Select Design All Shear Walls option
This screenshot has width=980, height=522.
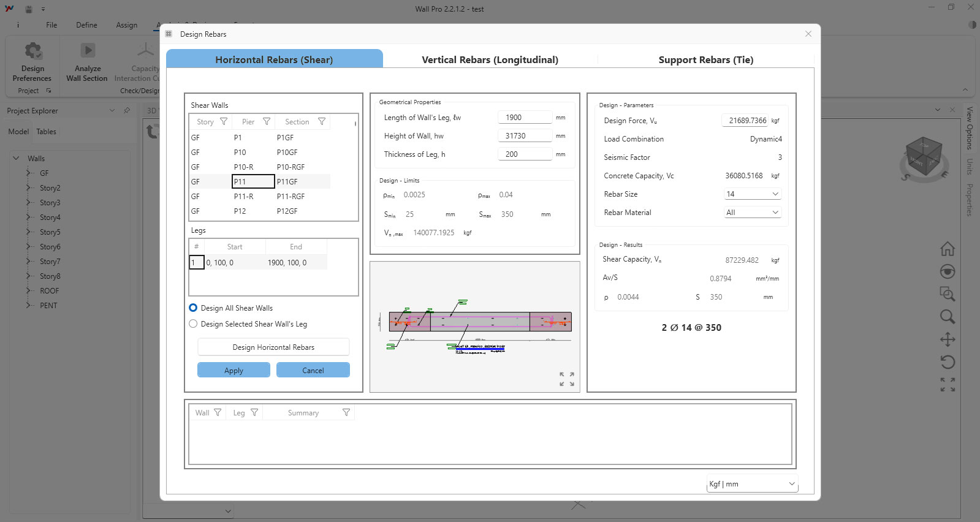(194, 308)
